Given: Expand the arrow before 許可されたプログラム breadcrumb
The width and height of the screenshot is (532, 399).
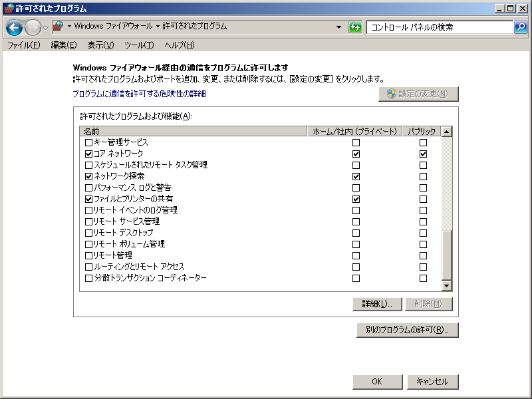Looking at the screenshot, I should coord(158,26).
